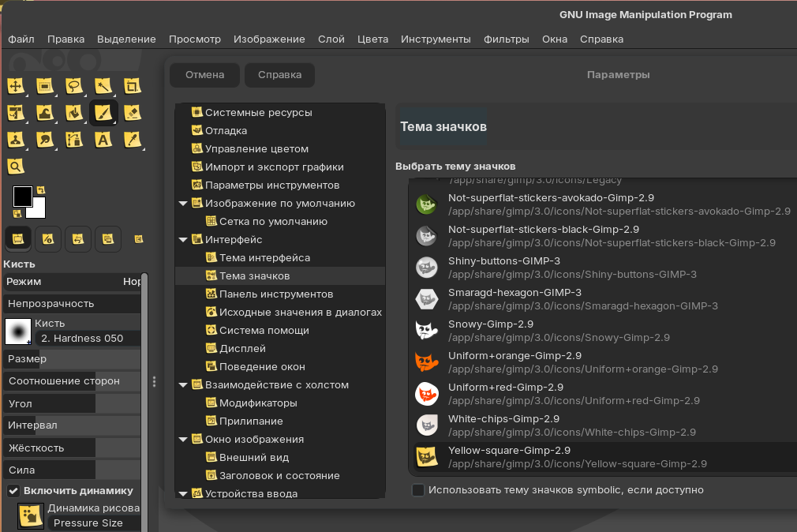Select the Clone stamp tool

pyautogui.click(x=16, y=140)
